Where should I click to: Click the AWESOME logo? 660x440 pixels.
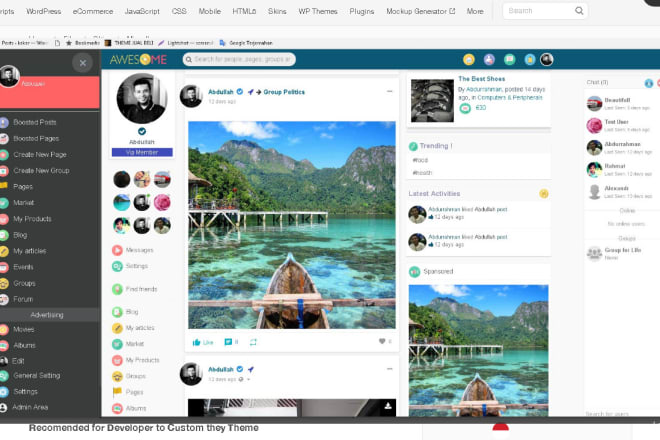tap(138, 59)
